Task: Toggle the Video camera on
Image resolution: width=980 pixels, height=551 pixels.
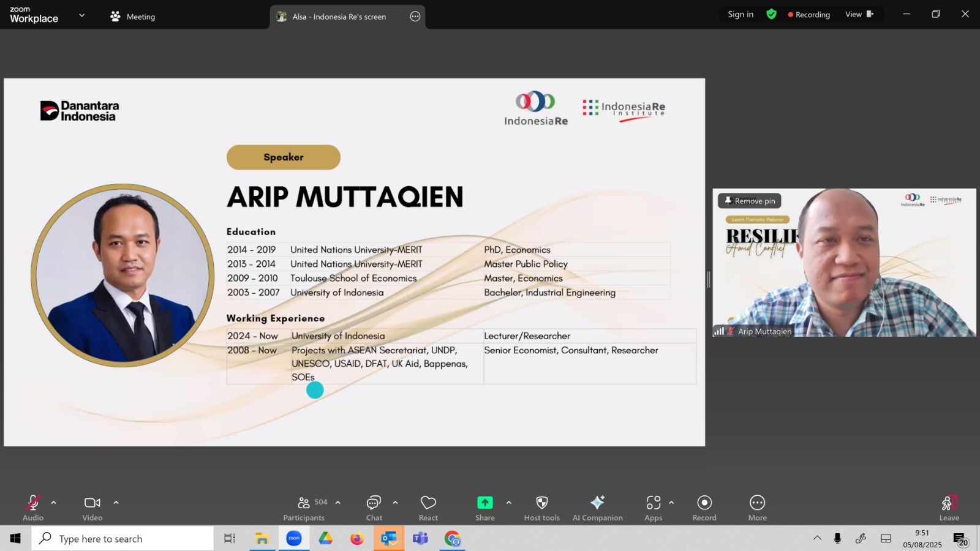Action: pyautogui.click(x=92, y=508)
